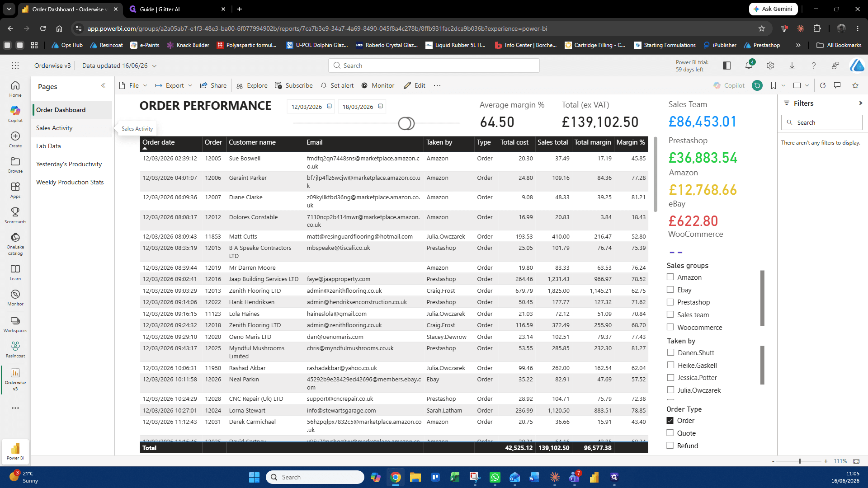868x488 pixels.
Task: Click the Power BI top search box
Action: [434, 66]
